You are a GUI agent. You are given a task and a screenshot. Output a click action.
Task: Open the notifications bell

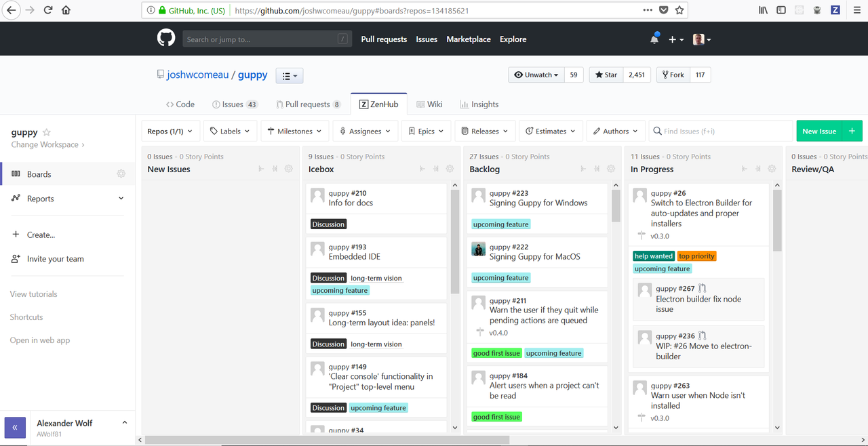coord(654,39)
